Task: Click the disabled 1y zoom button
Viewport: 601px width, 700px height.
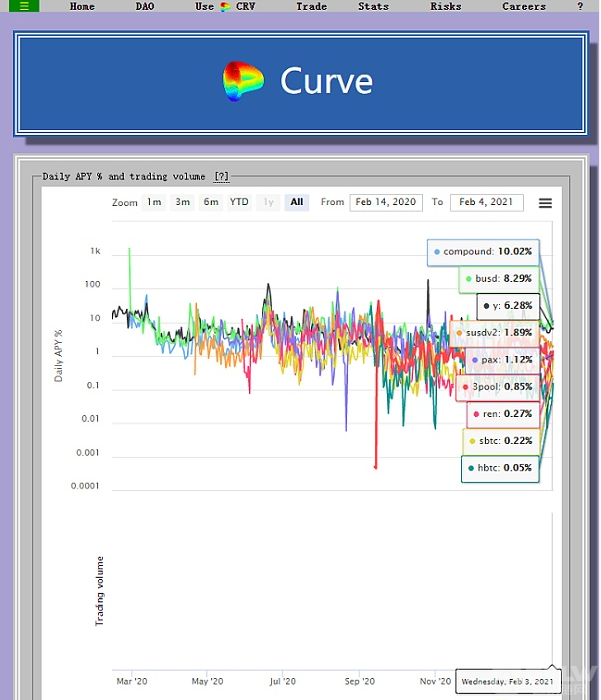Action: click(x=268, y=202)
